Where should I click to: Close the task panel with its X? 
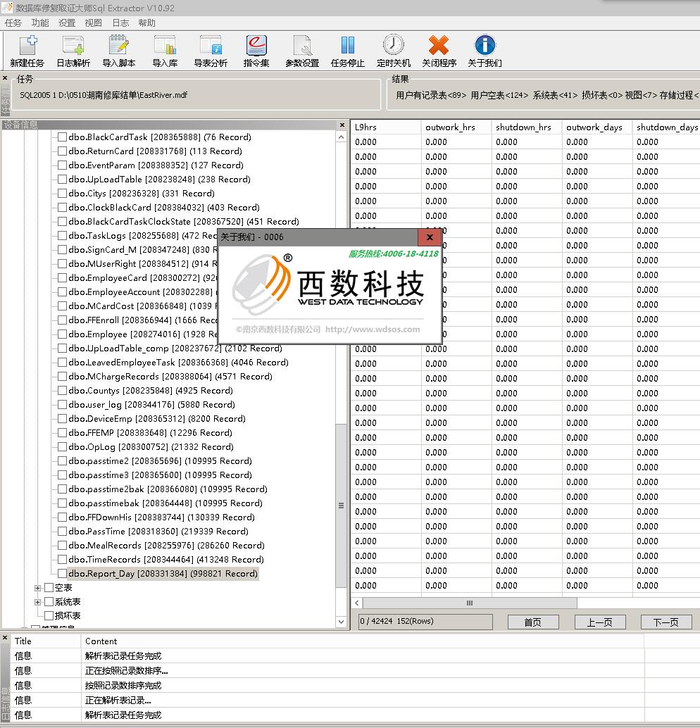tap(5, 78)
